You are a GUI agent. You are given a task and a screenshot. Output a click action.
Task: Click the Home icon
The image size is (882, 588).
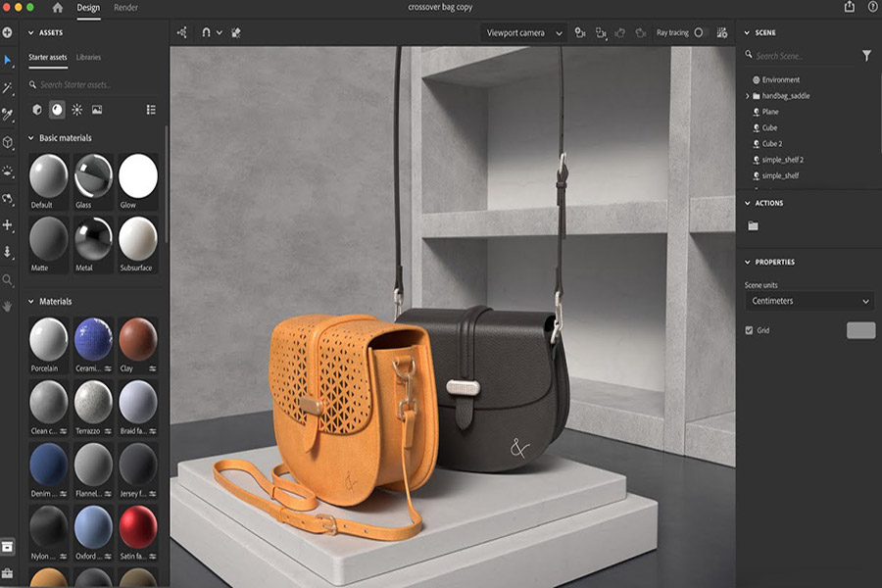point(58,7)
